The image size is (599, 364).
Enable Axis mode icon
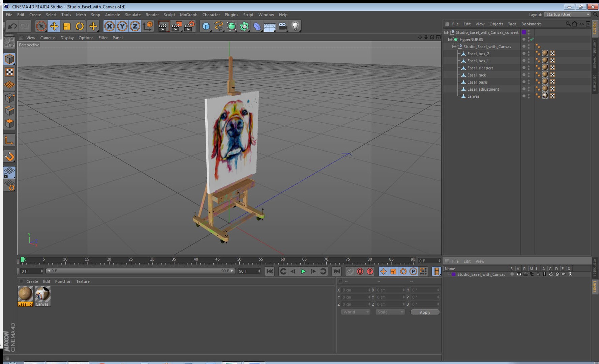coord(9,140)
